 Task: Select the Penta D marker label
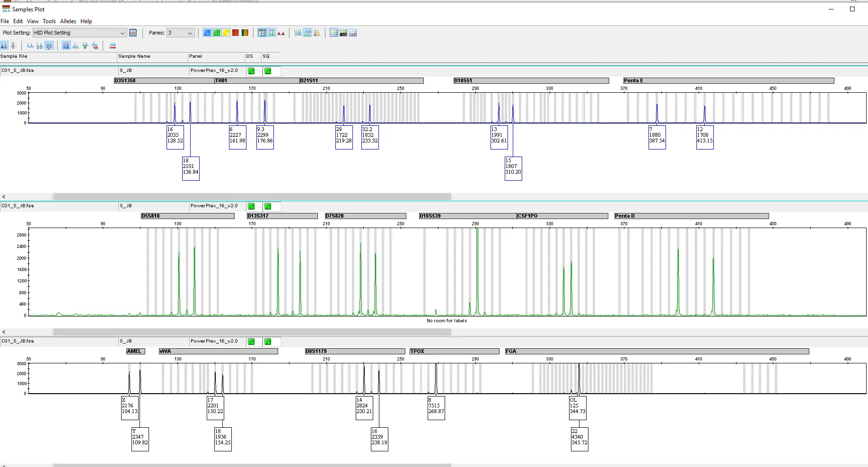click(x=691, y=216)
